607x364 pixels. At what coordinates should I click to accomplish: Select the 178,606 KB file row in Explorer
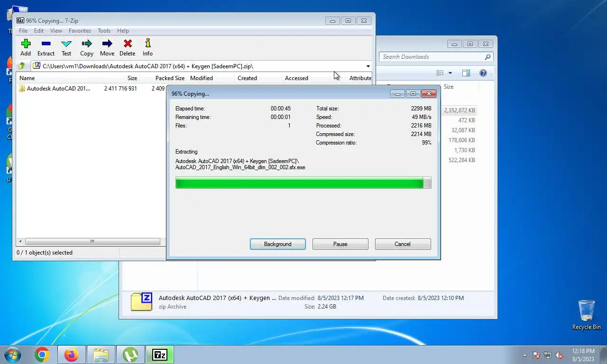coord(462,140)
